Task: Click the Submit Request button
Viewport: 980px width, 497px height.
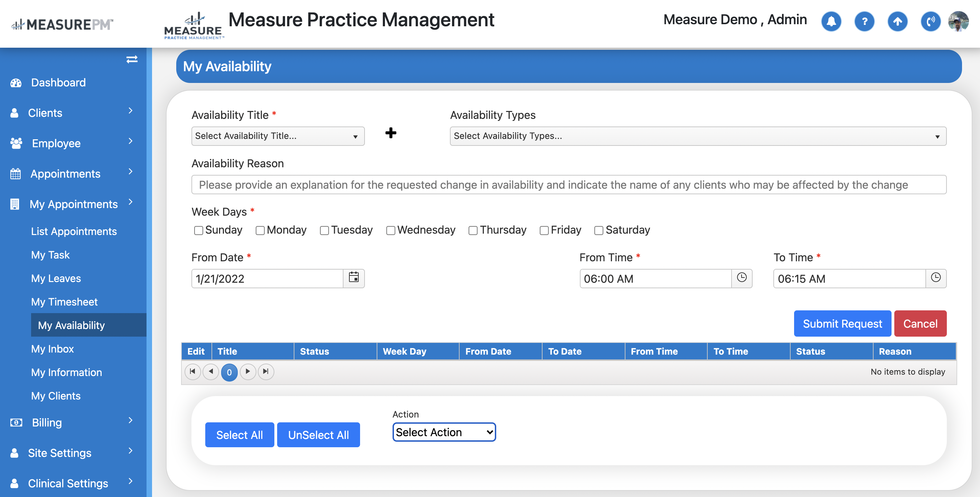Action: pos(842,323)
